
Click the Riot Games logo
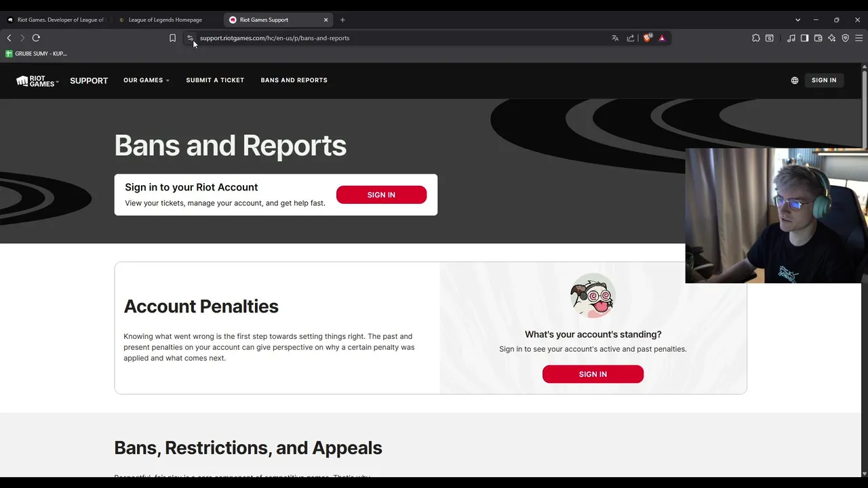pyautogui.click(x=35, y=81)
